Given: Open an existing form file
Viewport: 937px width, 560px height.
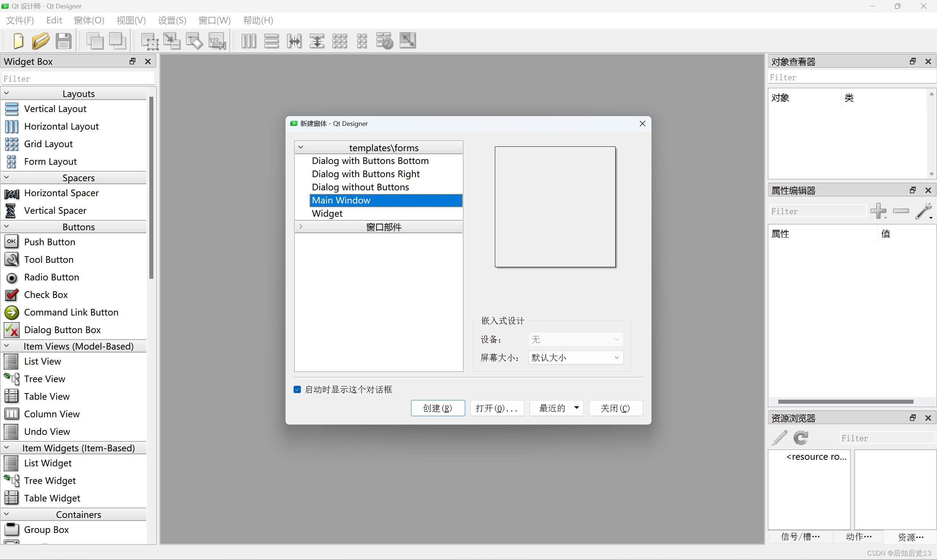Looking at the screenshot, I should (x=41, y=41).
